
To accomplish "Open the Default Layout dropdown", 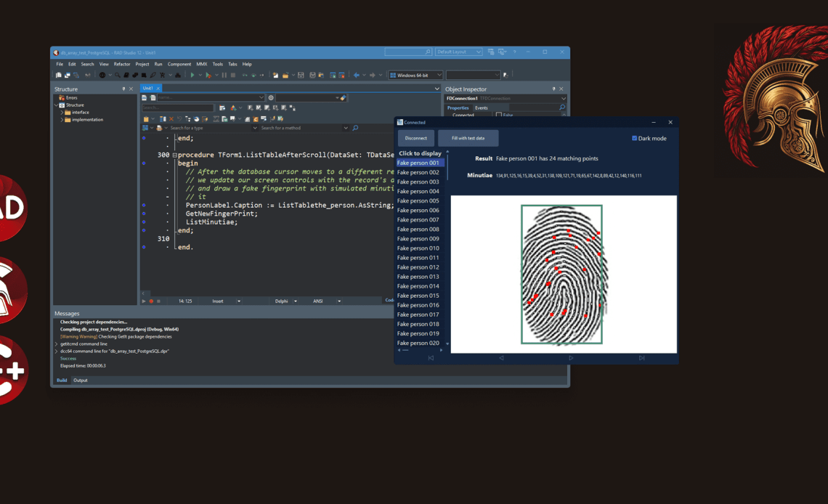I will [x=458, y=52].
